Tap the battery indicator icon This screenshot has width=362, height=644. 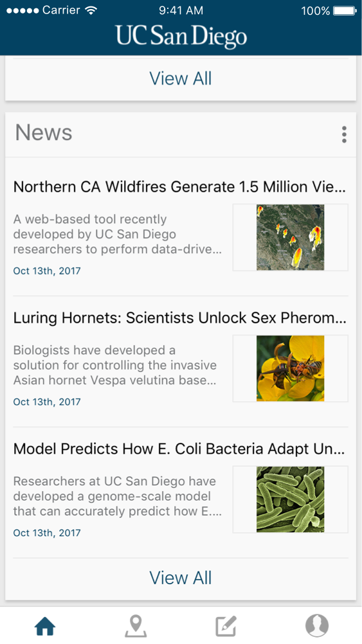coord(345,11)
